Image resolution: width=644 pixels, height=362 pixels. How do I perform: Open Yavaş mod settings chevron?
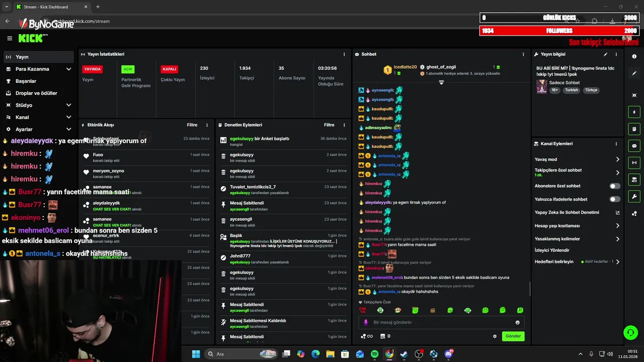coord(618,159)
